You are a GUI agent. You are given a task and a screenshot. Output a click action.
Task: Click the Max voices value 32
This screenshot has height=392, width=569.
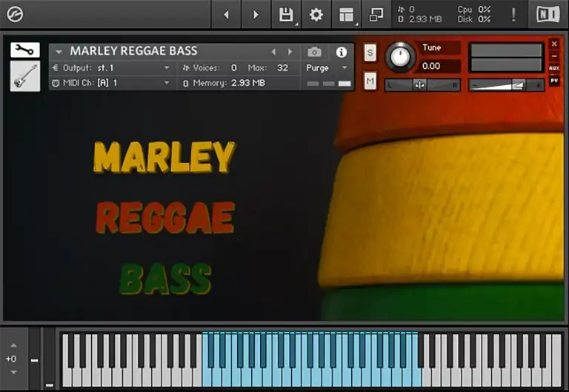282,68
